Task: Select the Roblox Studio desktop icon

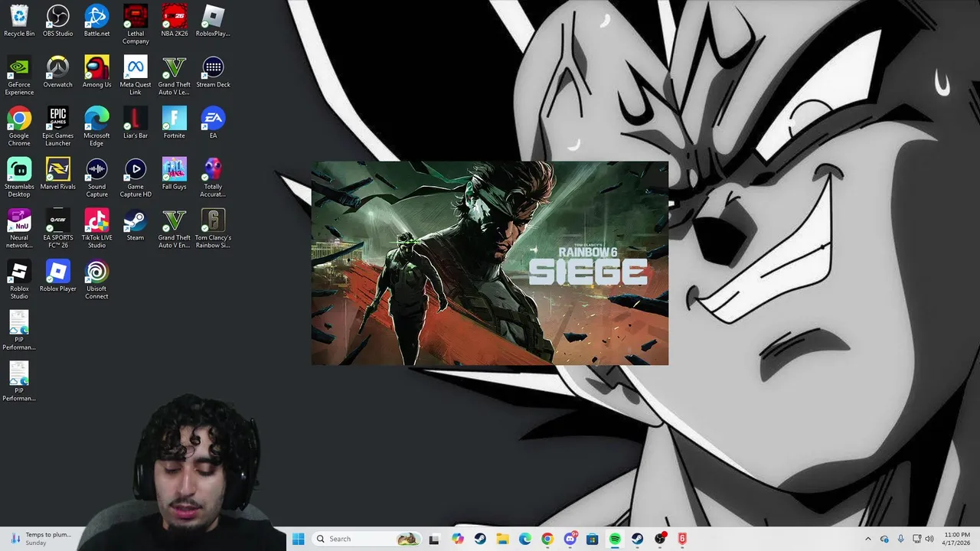Action: (19, 279)
